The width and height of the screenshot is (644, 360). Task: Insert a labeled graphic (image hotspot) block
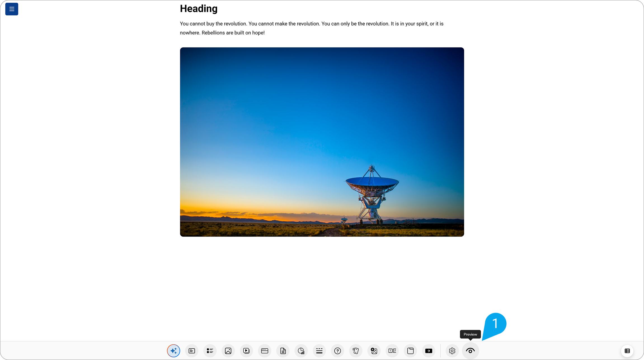click(x=374, y=351)
